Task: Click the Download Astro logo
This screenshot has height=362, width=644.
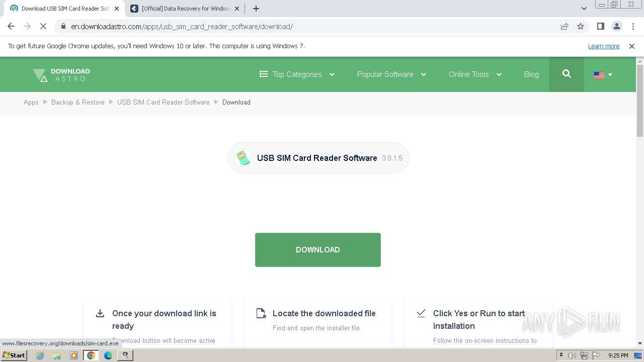Action: (x=61, y=75)
